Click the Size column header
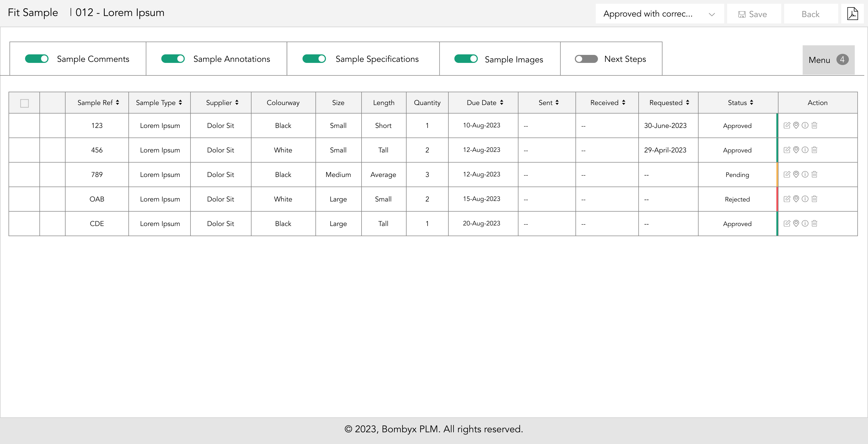Viewport: 868px width, 444px height. [338, 103]
